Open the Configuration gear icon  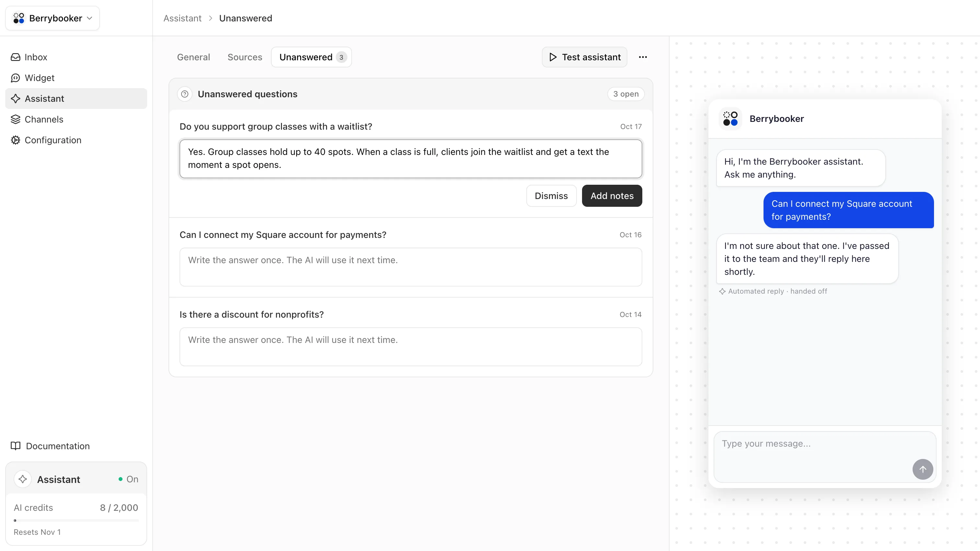(16, 140)
